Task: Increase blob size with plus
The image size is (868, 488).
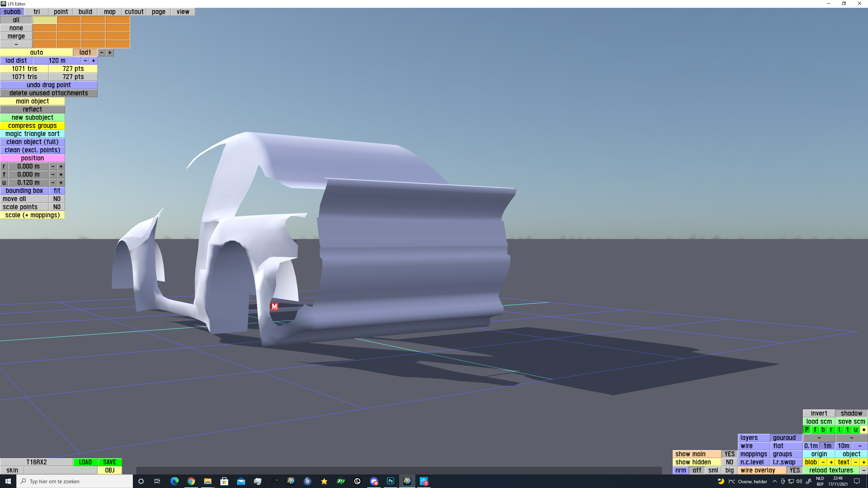Action: coord(831,462)
